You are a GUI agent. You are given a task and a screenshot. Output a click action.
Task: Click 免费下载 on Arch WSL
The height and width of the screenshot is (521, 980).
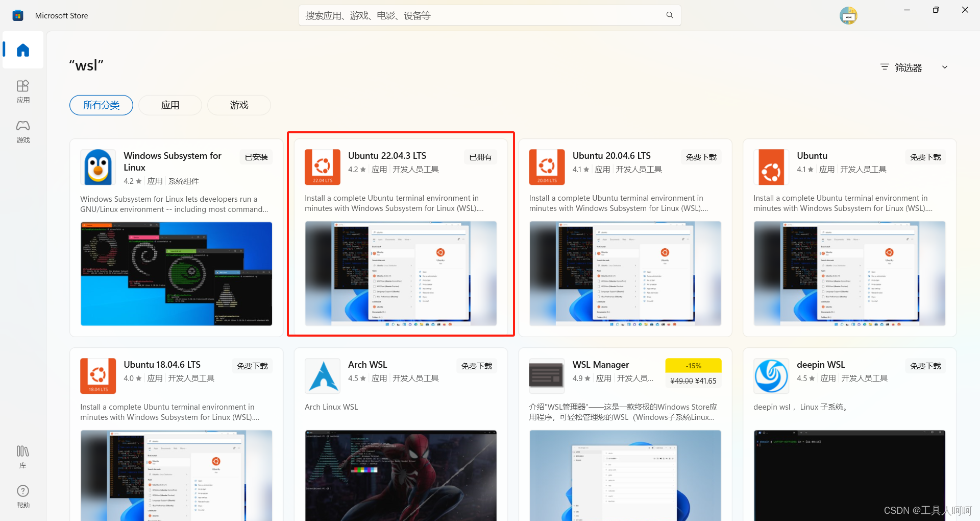click(477, 366)
